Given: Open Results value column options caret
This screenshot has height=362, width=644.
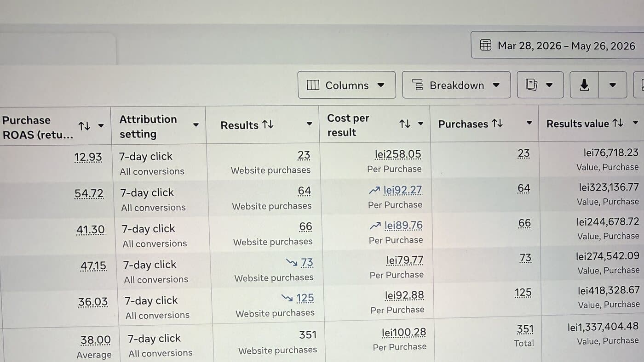Looking at the screenshot, I should [x=636, y=123].
